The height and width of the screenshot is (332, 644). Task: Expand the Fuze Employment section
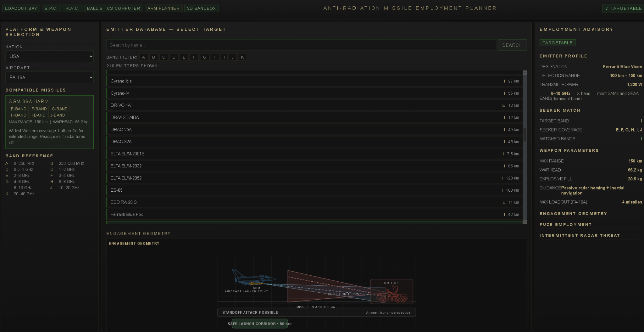(x=566, y=225)
